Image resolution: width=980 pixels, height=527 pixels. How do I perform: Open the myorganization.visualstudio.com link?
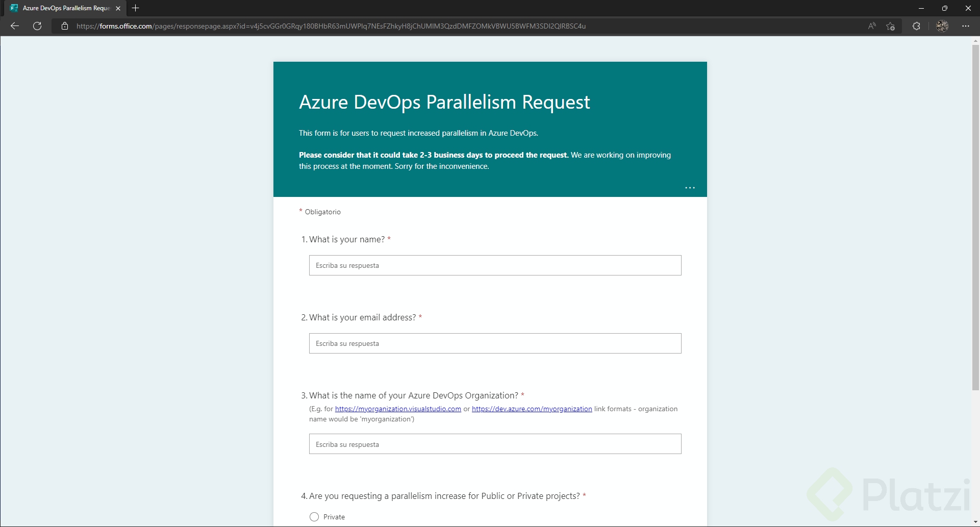tap(398, 409)
